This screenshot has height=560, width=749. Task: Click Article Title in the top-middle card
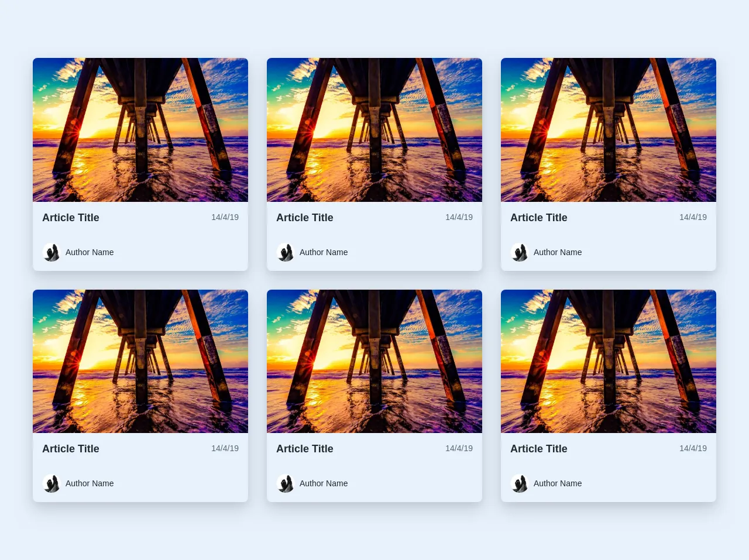point(305,218)
